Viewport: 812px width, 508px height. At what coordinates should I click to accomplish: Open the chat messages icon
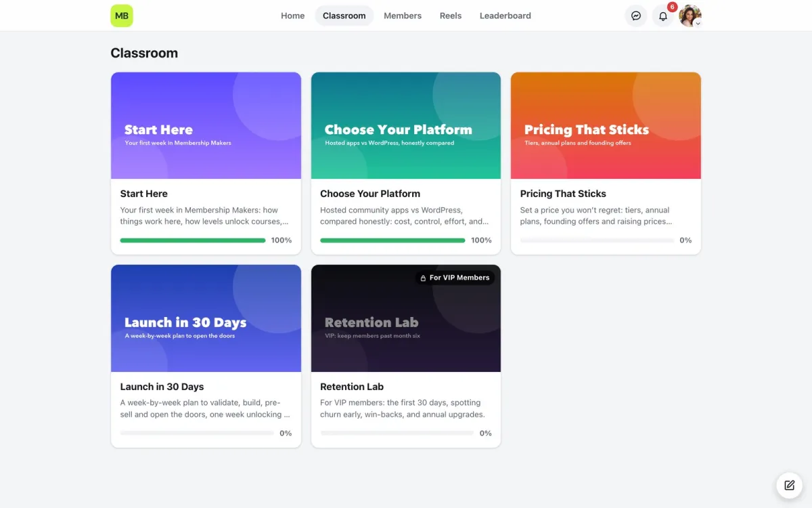636,16
